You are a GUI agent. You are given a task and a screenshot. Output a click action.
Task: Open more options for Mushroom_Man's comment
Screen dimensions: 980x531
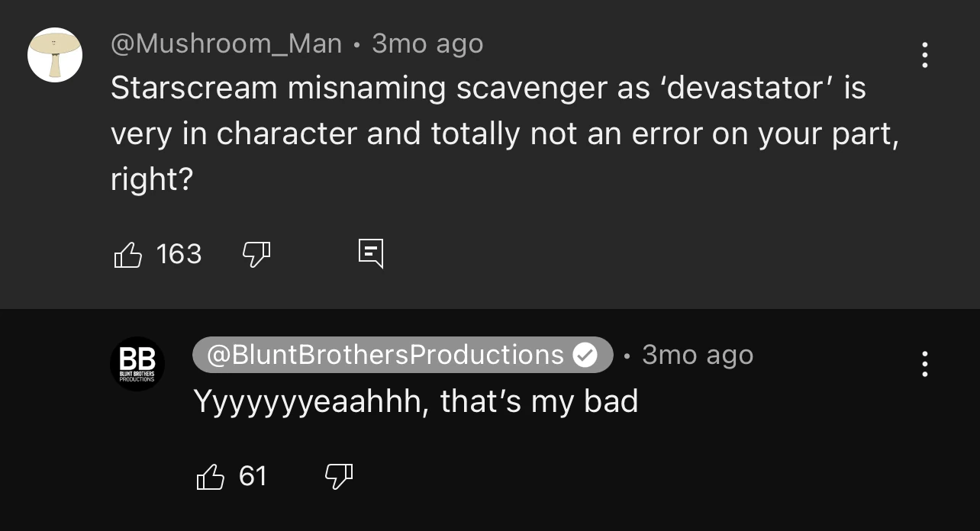[x=924, y=55]
